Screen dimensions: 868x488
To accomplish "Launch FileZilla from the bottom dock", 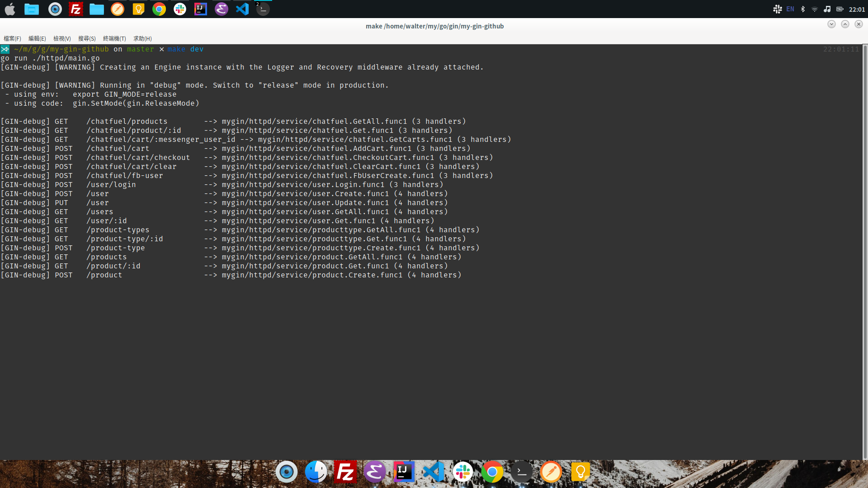I will coord(345,472).
